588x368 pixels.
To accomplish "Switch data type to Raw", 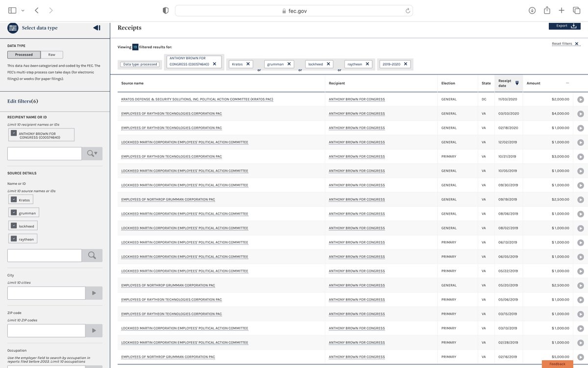I will (x=52, y=55).
